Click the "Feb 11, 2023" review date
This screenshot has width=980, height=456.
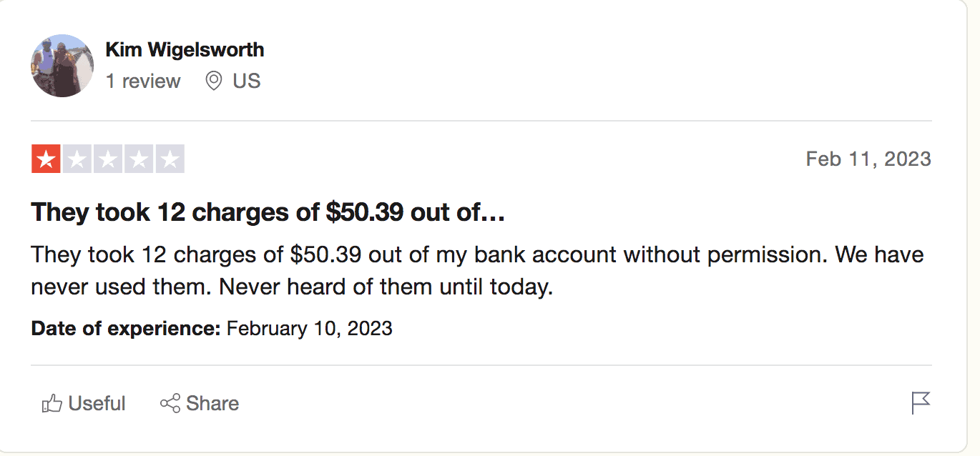pos(868,159)
